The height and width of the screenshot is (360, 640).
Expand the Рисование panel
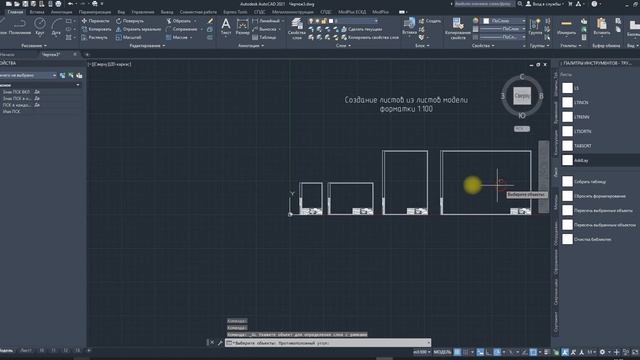pos(34,46)
